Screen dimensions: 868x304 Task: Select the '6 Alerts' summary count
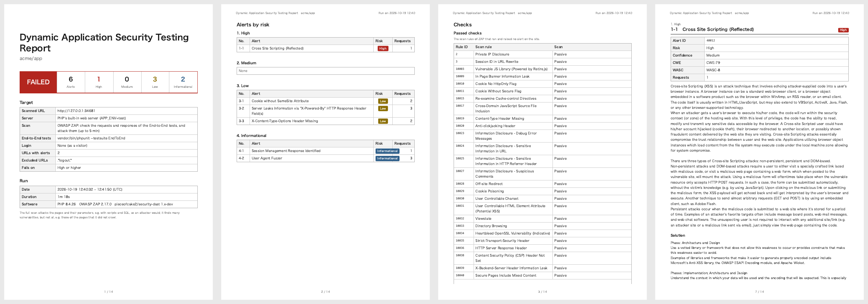(71, 82)
